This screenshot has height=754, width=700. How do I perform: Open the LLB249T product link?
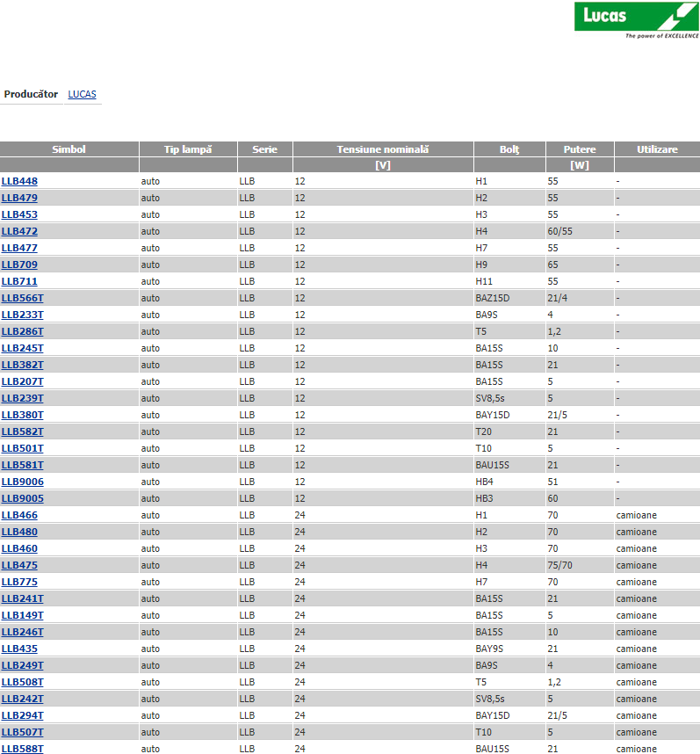pos(22,665)
